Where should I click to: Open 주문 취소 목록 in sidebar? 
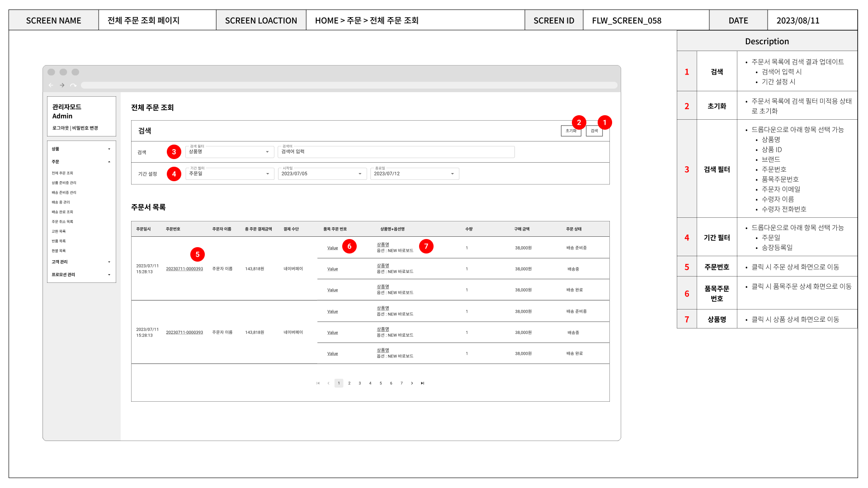(x=62, y=222)
